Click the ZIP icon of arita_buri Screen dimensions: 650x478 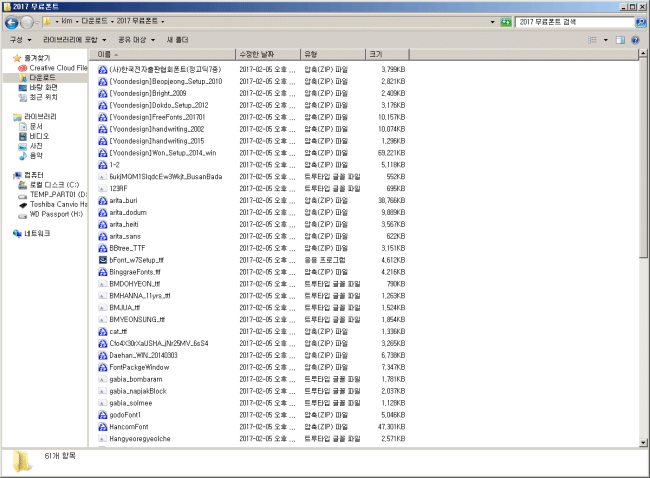click(102, 201)
